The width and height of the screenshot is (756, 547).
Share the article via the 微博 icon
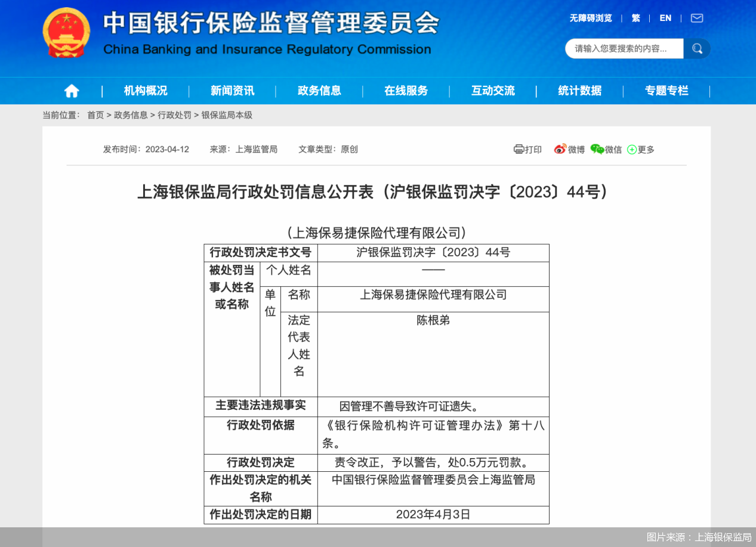(x=560, y=150)
